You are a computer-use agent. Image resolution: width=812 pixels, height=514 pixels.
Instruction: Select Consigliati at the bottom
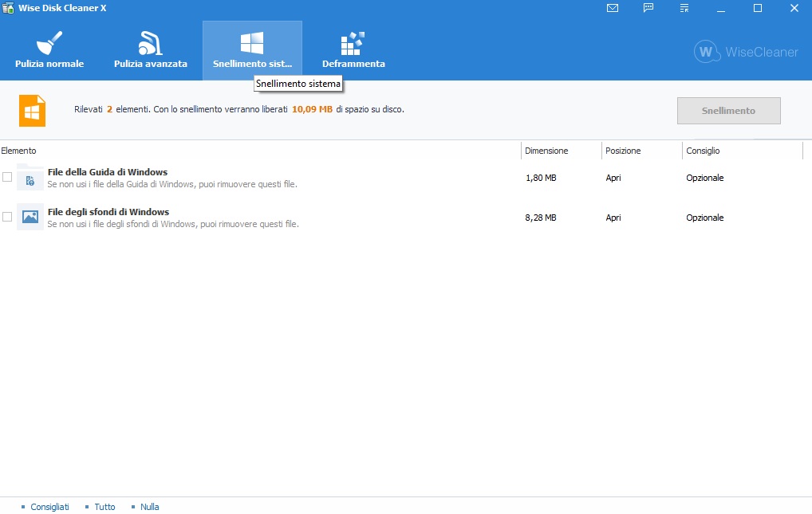pos(49,507)
